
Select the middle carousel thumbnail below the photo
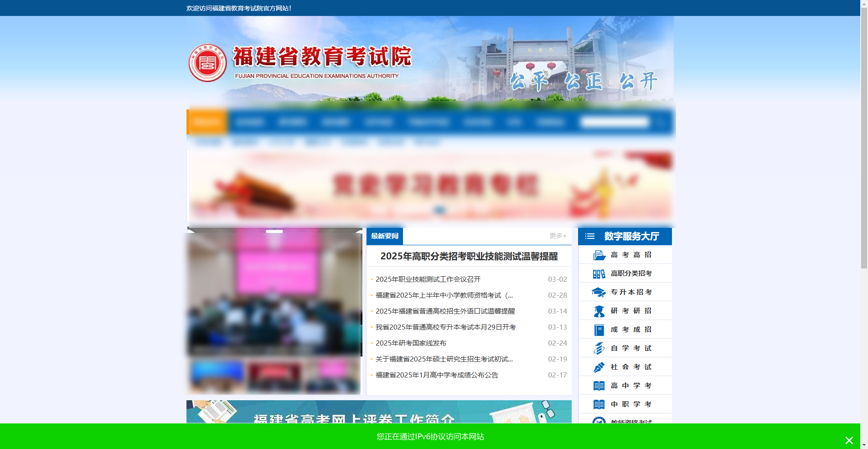click(x=274, y=376)
